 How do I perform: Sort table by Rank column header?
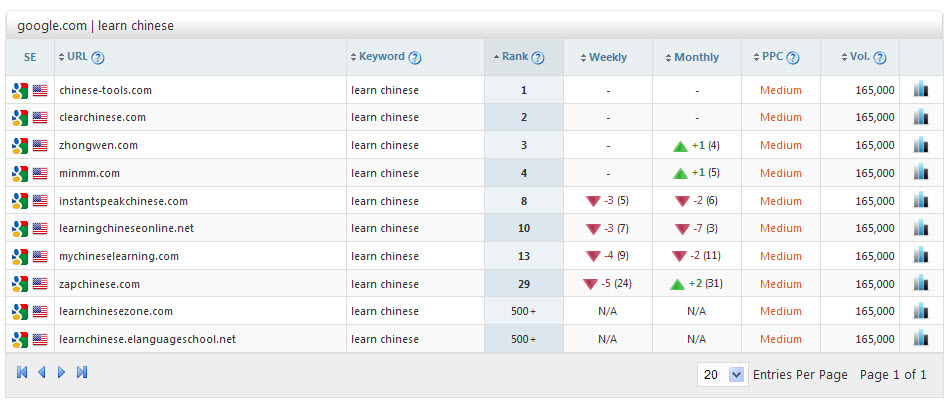click(514, 57)
